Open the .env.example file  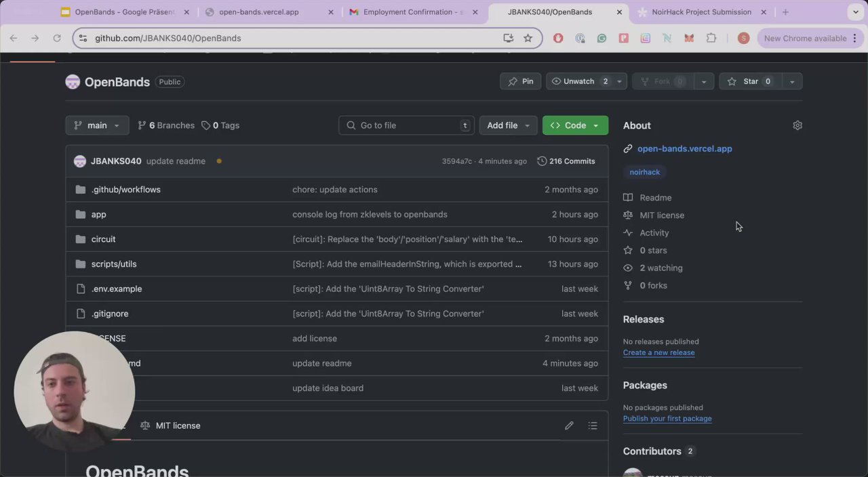pos(117,289)
